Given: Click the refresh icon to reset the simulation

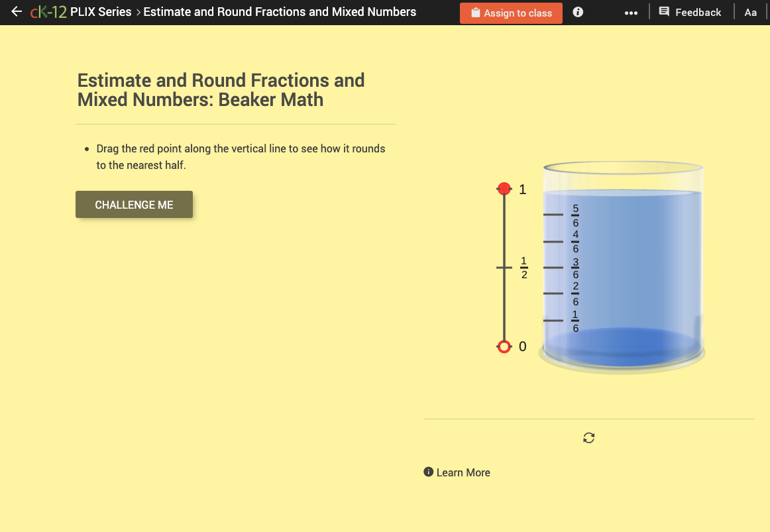Looking at the screenshot, I should 588,438.
